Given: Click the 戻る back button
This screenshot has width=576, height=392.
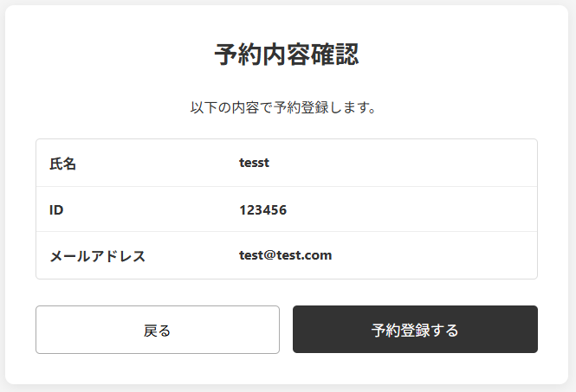Looking at the screenshot, I should pyautogui.click(x=158, y=330).
